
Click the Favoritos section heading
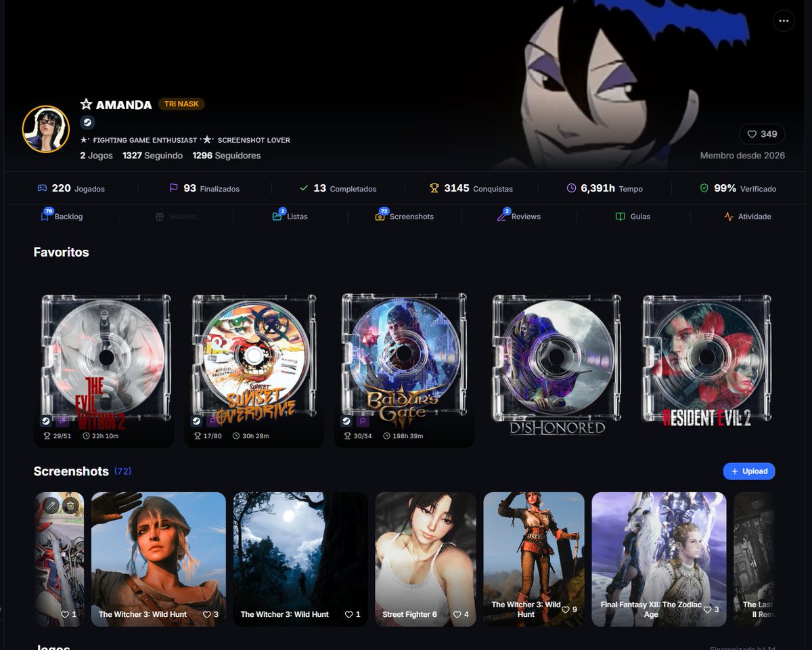tap(62, 252)
